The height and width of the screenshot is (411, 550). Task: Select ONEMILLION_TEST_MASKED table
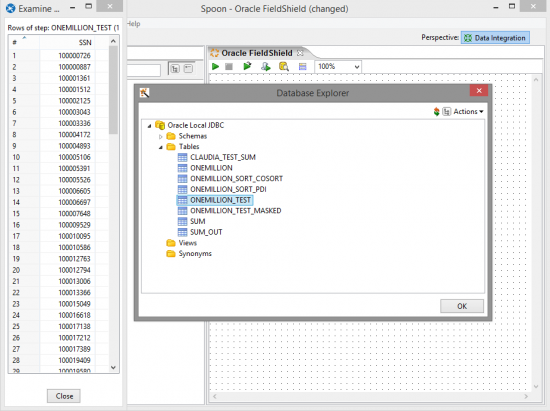pyautogui.click(x=236, y=211)
